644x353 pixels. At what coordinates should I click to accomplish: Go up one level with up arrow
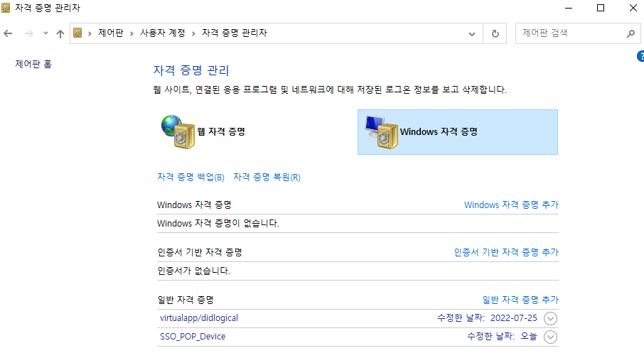(x=60, y=33)
